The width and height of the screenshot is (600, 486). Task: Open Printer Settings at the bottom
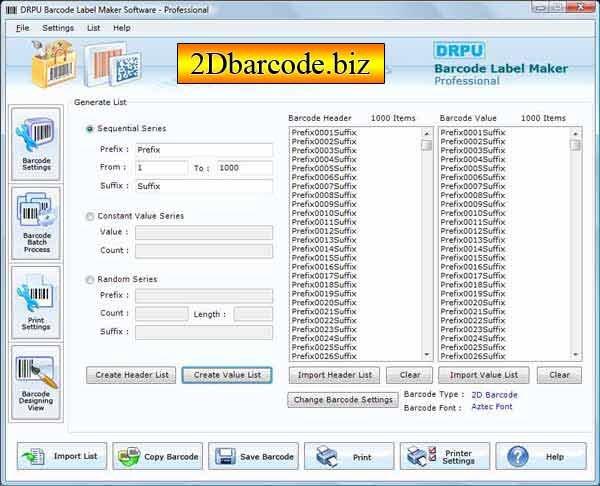coord(445,456)
